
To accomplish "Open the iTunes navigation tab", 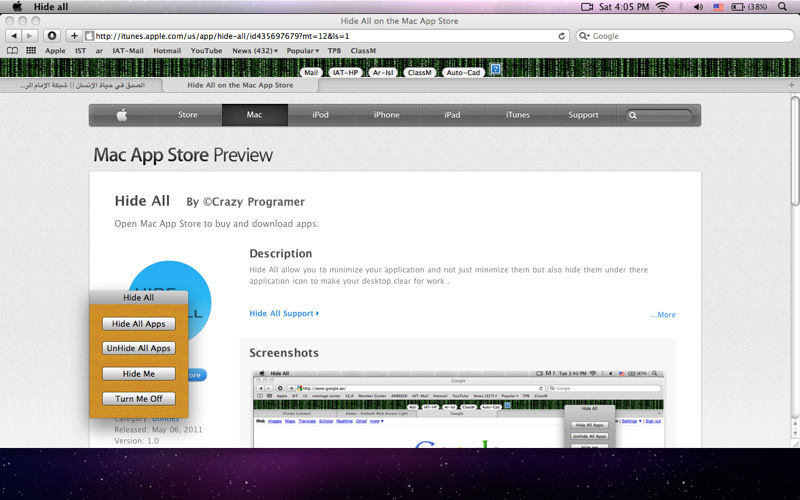I will click(518, 115).
